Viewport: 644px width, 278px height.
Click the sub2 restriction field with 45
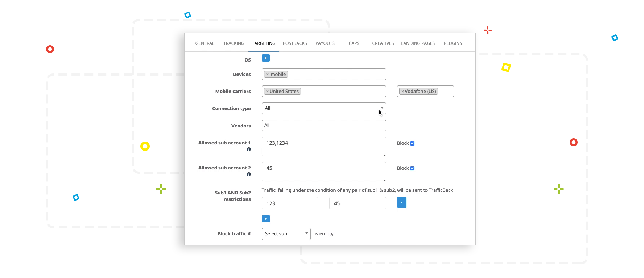(x=358, y=203)
